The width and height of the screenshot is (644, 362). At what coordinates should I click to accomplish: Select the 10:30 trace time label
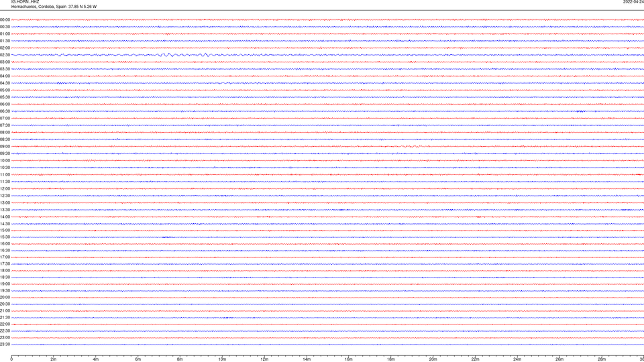click(5, 168)
